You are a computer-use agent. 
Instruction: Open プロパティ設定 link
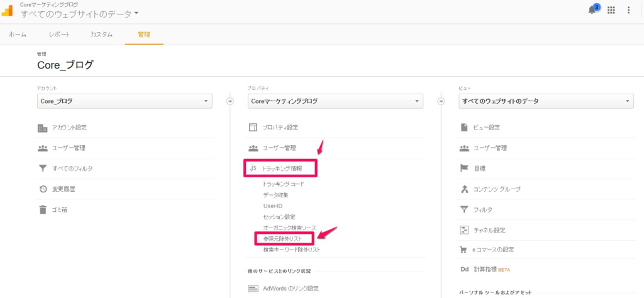pos(280,128)
